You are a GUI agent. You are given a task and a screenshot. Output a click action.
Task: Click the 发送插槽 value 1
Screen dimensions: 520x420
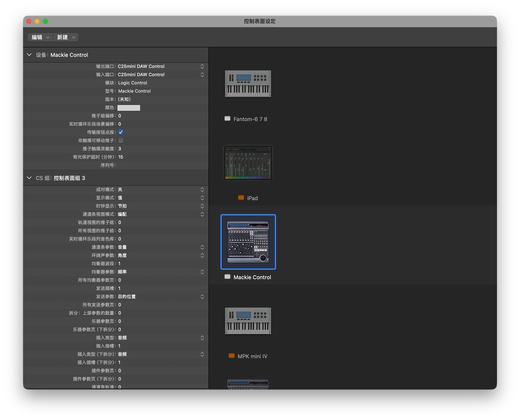tap(119, 288)
